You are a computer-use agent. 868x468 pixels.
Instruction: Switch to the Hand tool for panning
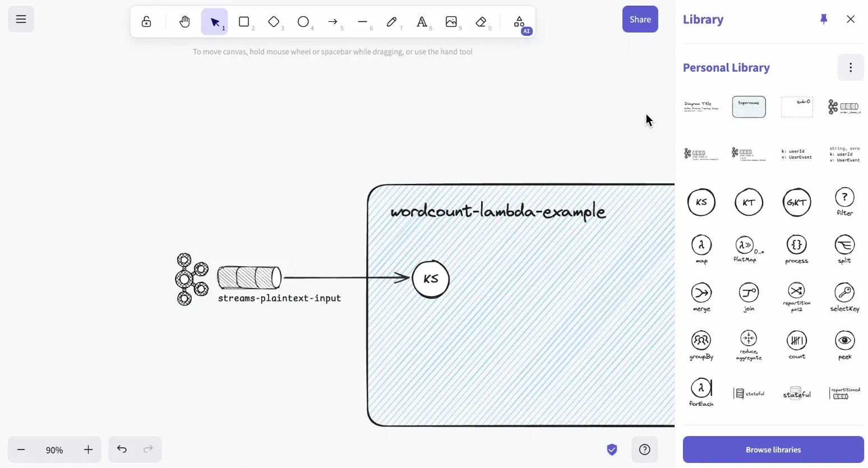tap(184, 22)
